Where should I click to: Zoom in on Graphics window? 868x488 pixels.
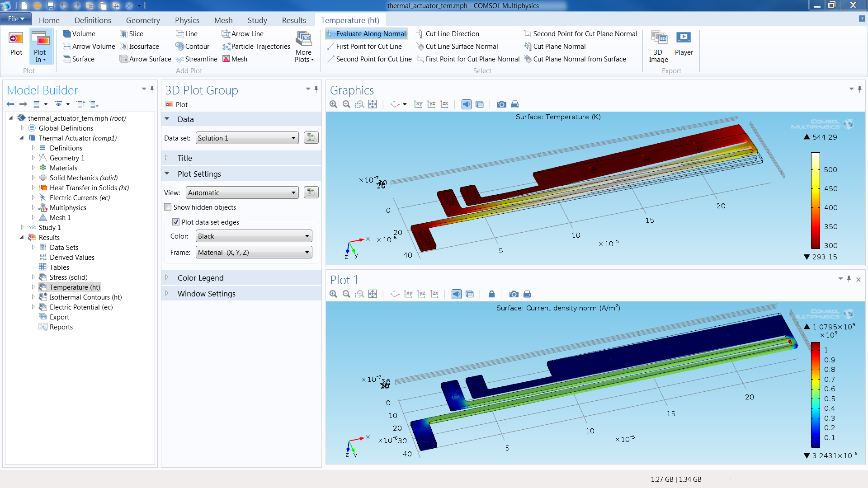334,104
